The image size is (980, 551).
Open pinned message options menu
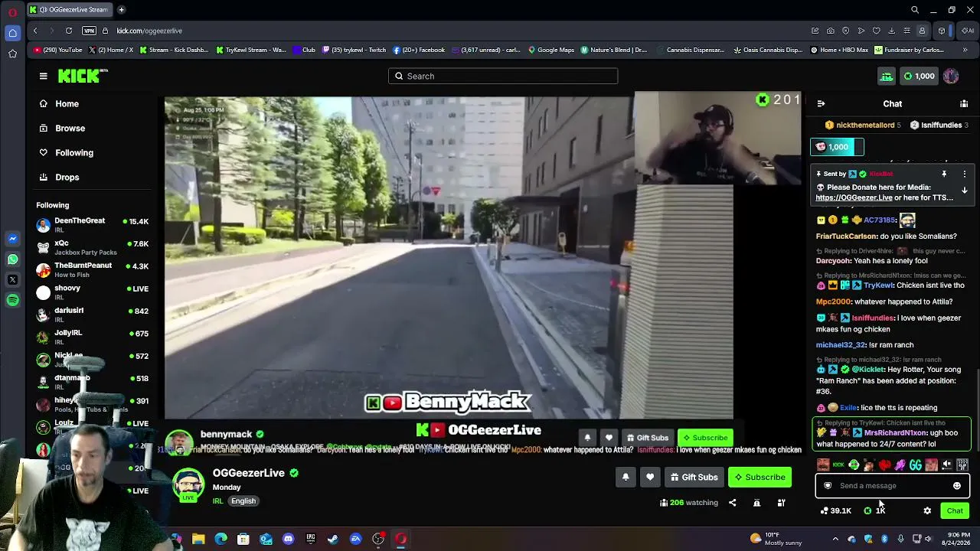tap(964, 174)
